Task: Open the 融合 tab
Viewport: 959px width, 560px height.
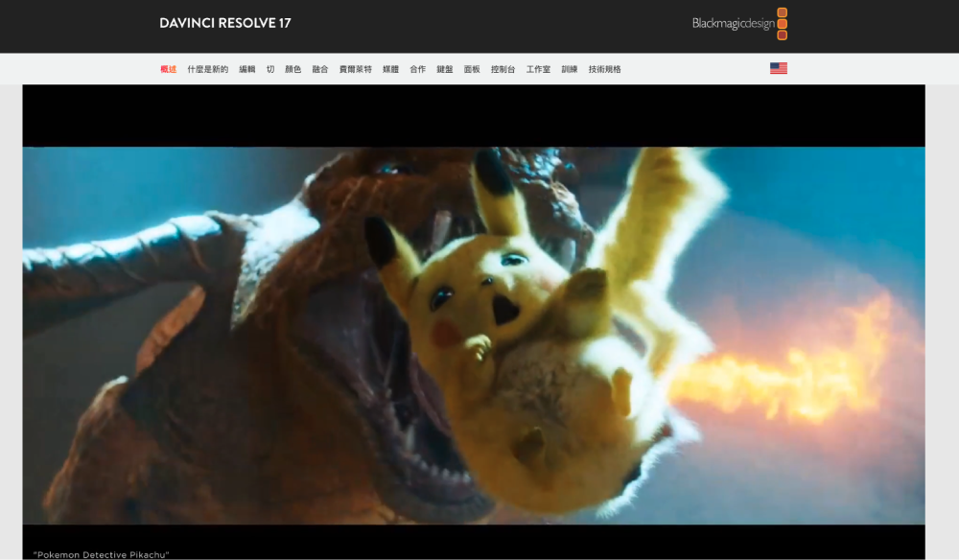Action: point(320,69)
